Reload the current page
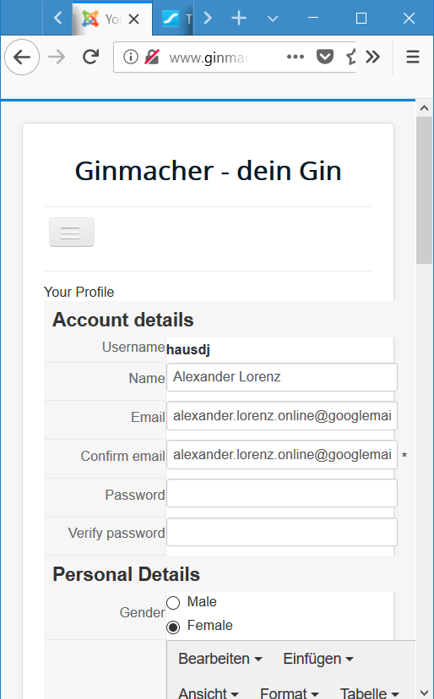 point(91,57)
